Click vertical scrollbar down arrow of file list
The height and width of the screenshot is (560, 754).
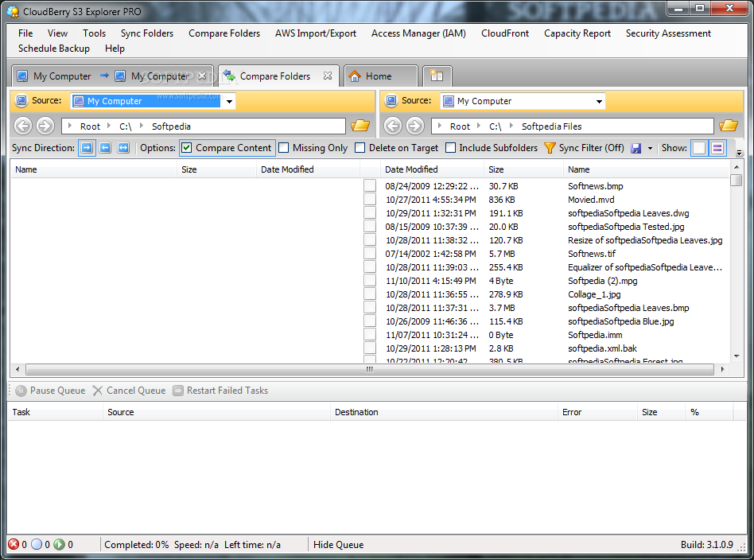(x=737, y=356)
